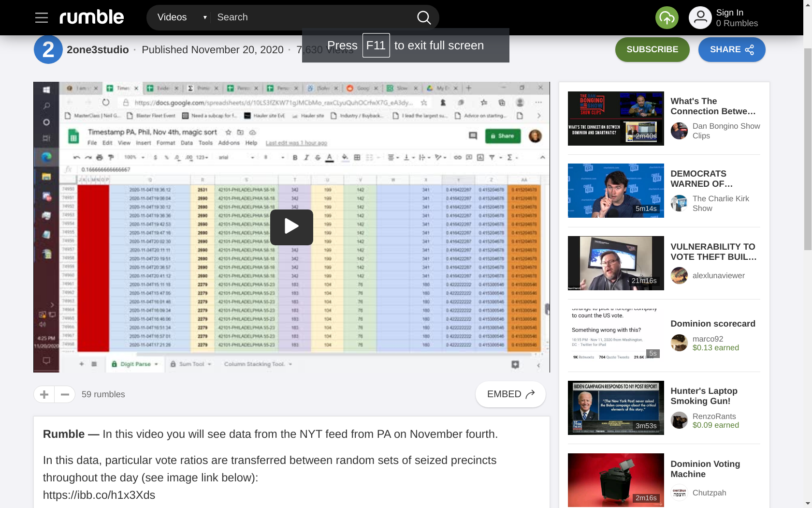This screenshot has width=812, height=508.
Task: Click the '59 rumbles' count text
Action: tap(103, 394)
